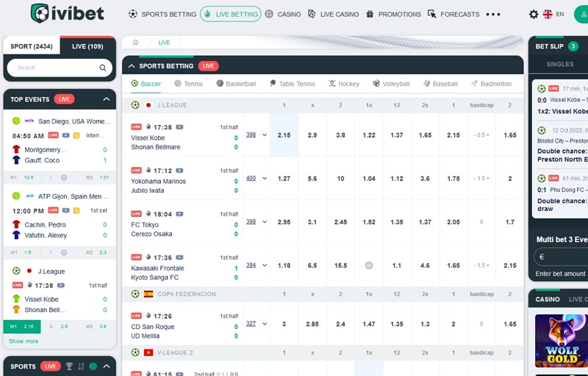Open the green user account button

click(581, 14)
